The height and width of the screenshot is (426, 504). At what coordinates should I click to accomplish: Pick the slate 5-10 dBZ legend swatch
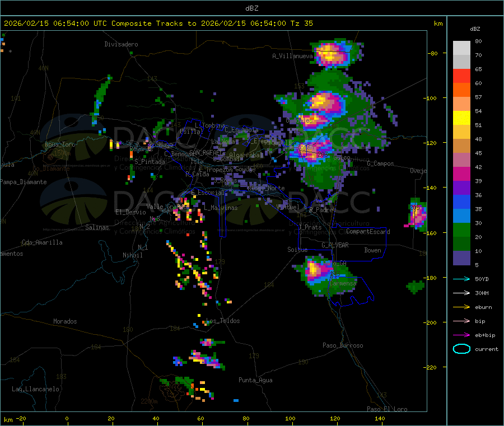tap(461, 258)
